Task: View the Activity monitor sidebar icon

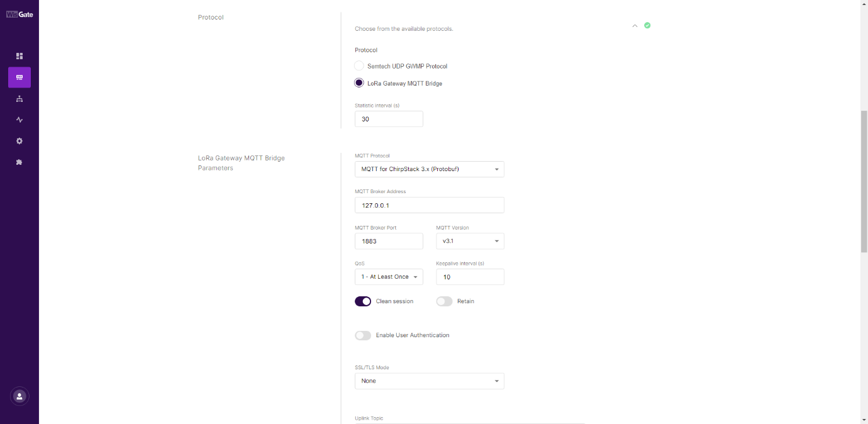Action: click(x=19, y=120)
